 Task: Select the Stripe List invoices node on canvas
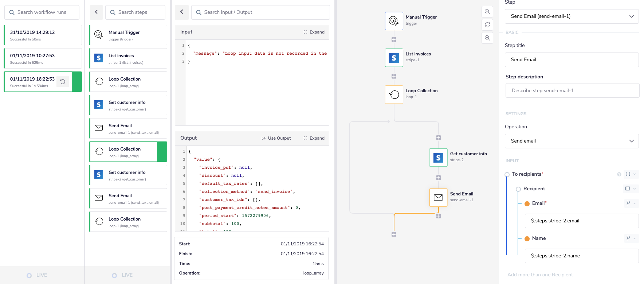(394, 58)
